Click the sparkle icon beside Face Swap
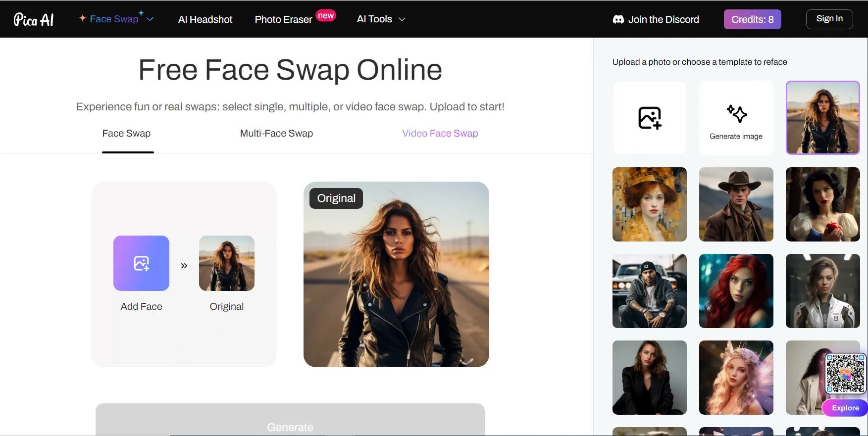868x436 pixels. pyautogui.click(x=83, y=18)
